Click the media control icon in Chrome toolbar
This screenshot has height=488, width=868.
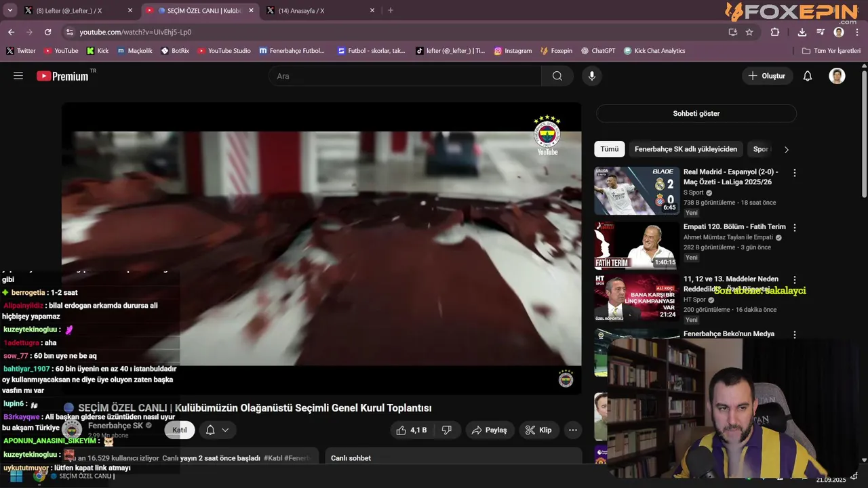point(821,32)
